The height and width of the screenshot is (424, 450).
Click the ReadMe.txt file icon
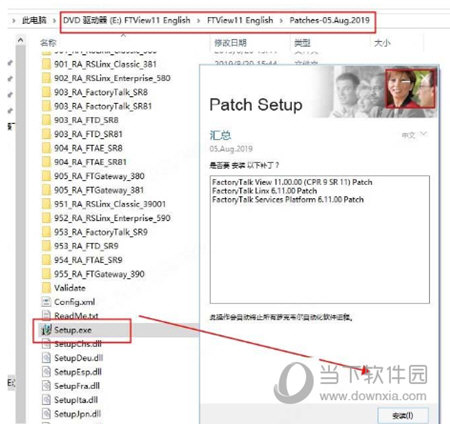point(46,315)
